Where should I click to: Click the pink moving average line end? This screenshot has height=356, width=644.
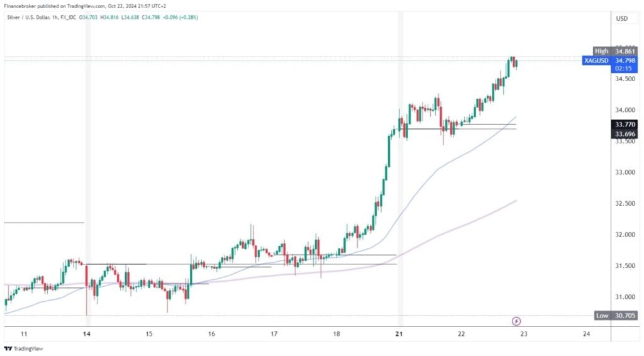pyautogui.click(x=515, y=201)
